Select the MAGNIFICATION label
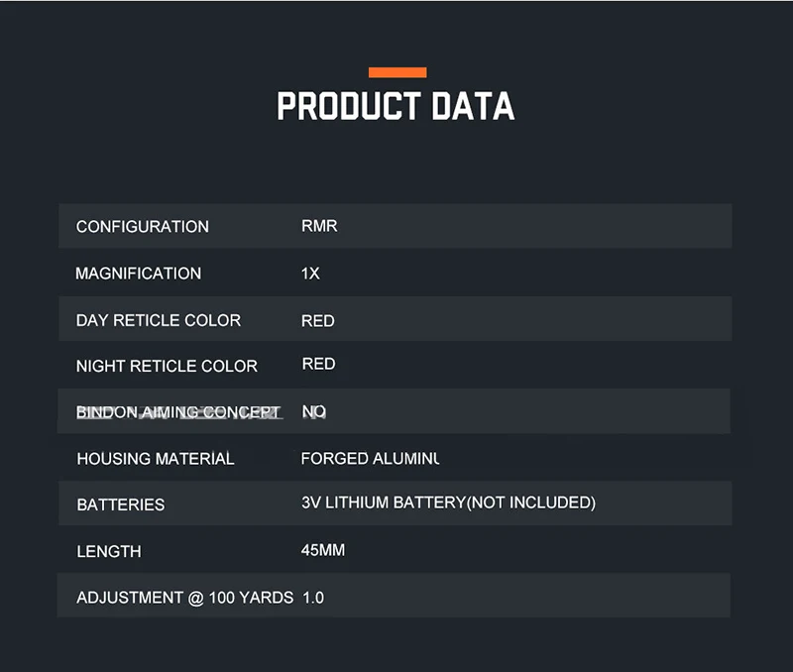The width and height of the screenshot is (793, 672). pyautogui.click(x=139, y=274)
